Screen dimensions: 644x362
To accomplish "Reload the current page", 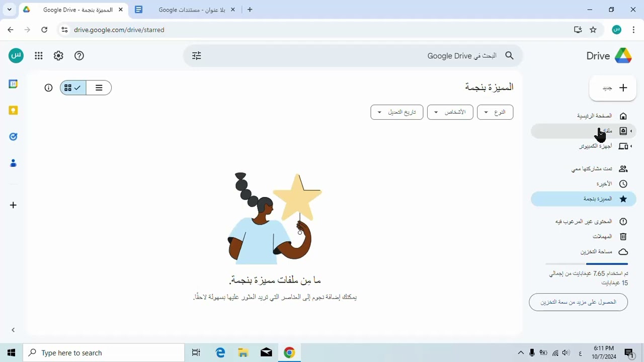I will click(x=44, y=30).
